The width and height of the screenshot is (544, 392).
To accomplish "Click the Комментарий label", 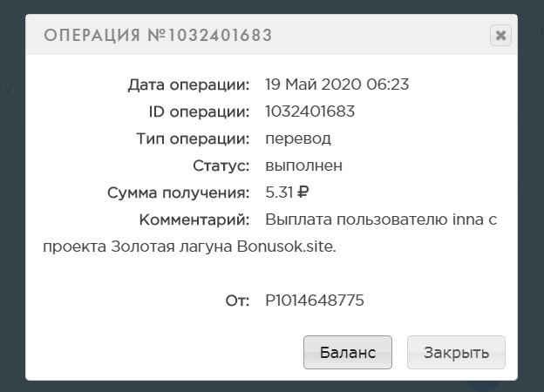I will coord(195,219).
